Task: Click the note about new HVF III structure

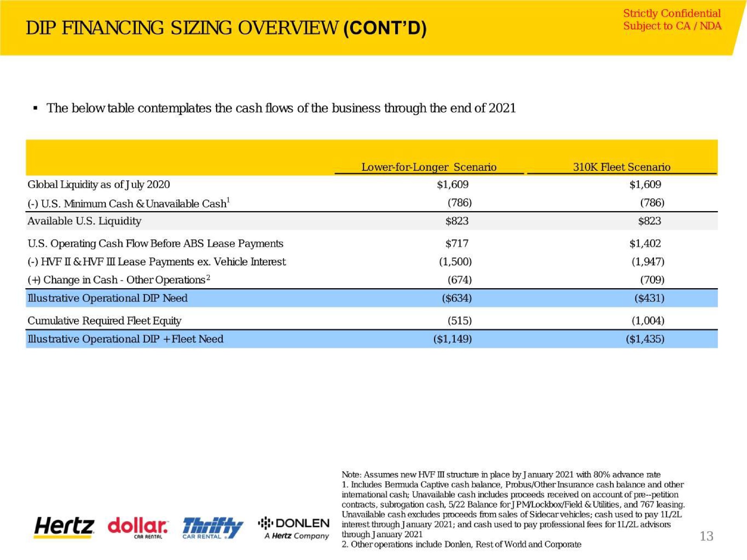Action: (x=501, y=474)
